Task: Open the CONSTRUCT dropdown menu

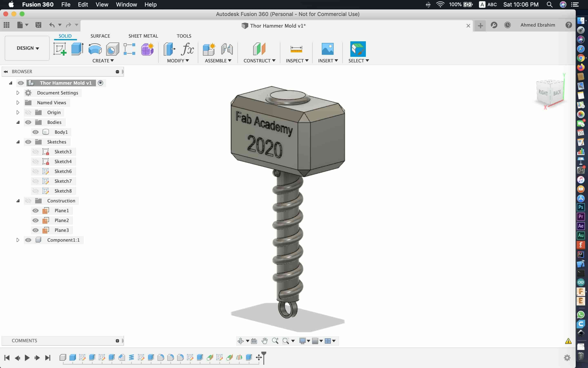Action: click(x=259, y=61)
